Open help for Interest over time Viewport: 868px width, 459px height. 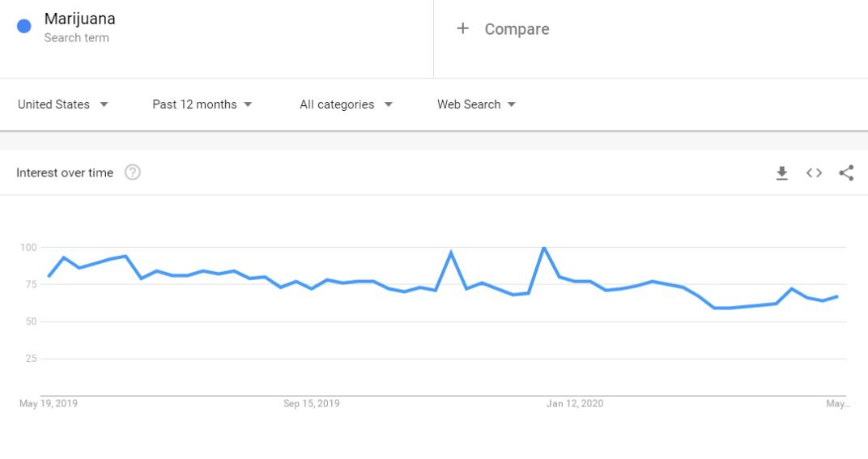tap(132, 172)
